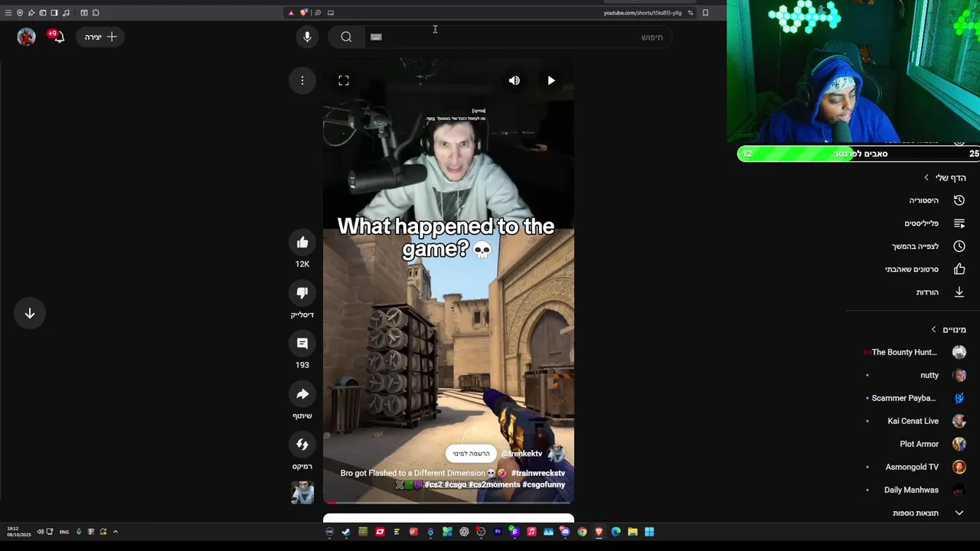Dislike the Short
The height and width of the screenshot is (551, 980).
[302, 293]
